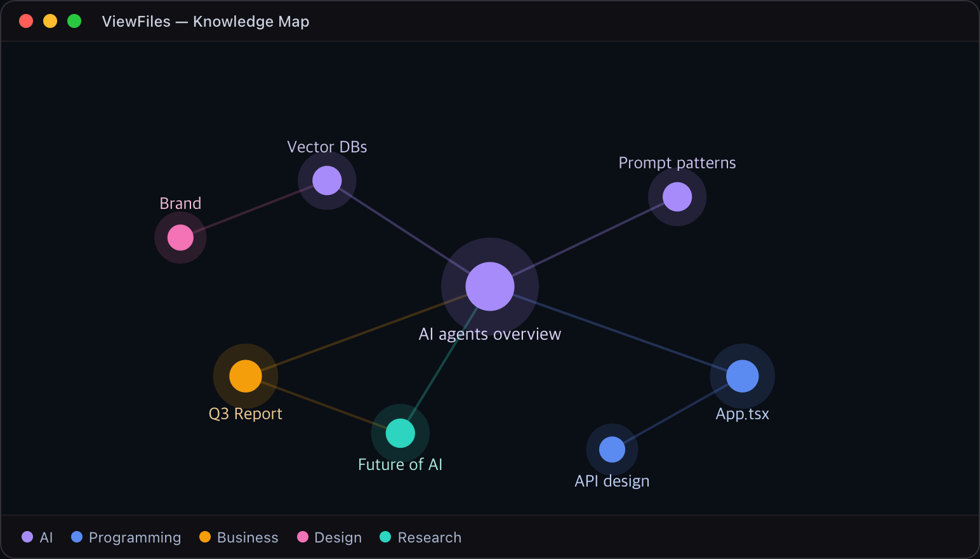Viewport: 980px width, 559px height.
Task: Click the pink Design legend dot
Action: click(303, 537)
